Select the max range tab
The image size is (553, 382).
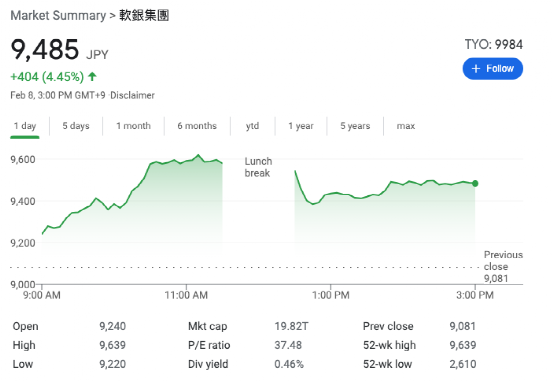(x=406, y=126)
